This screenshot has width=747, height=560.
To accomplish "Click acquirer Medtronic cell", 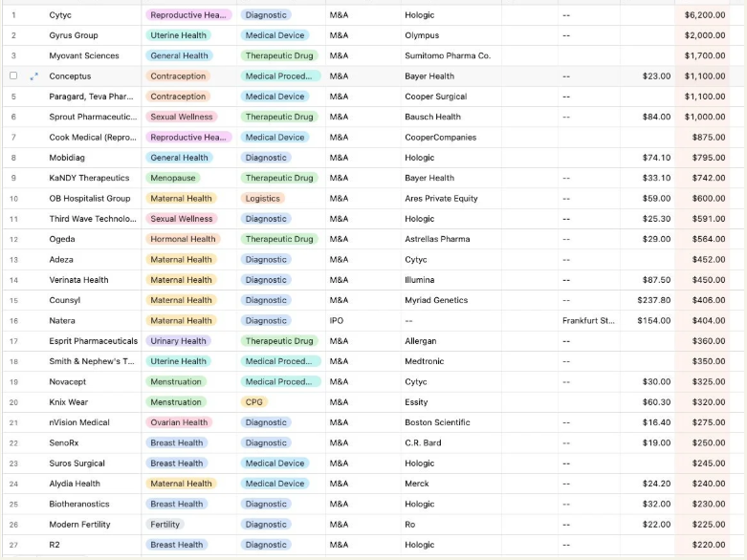I will click(x=425, y=361).
